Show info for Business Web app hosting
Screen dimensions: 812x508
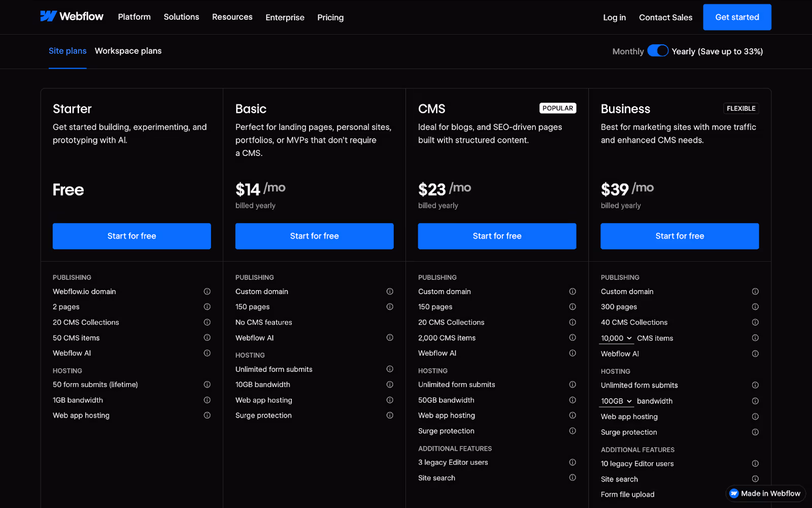point(755,417)
